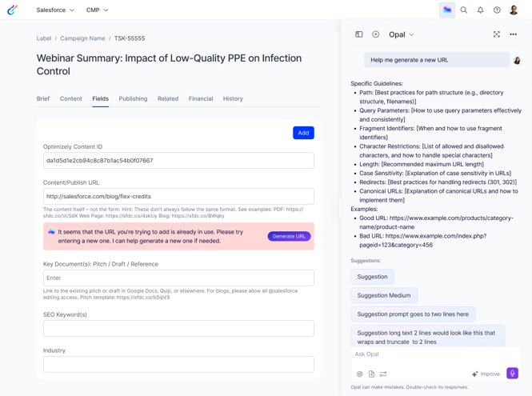The image size is (532, 396).
Task: Open notifications bell
Action: coord(481,10)
